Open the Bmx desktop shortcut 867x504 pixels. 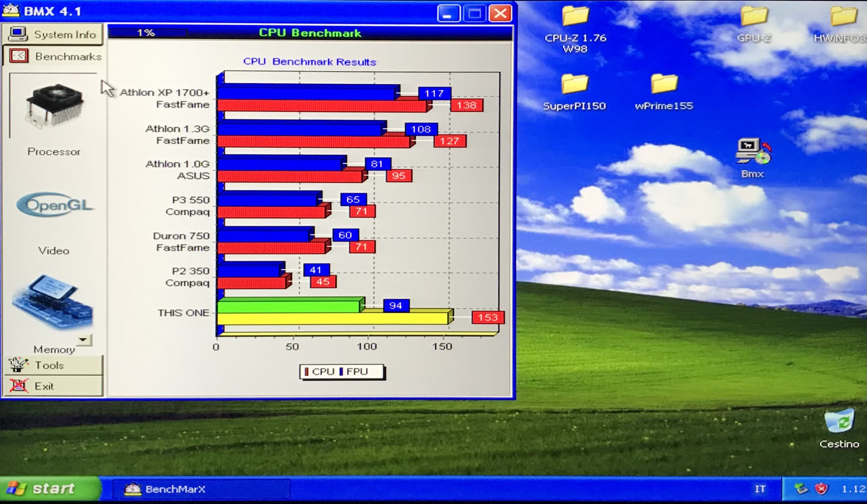click(753, 152)
